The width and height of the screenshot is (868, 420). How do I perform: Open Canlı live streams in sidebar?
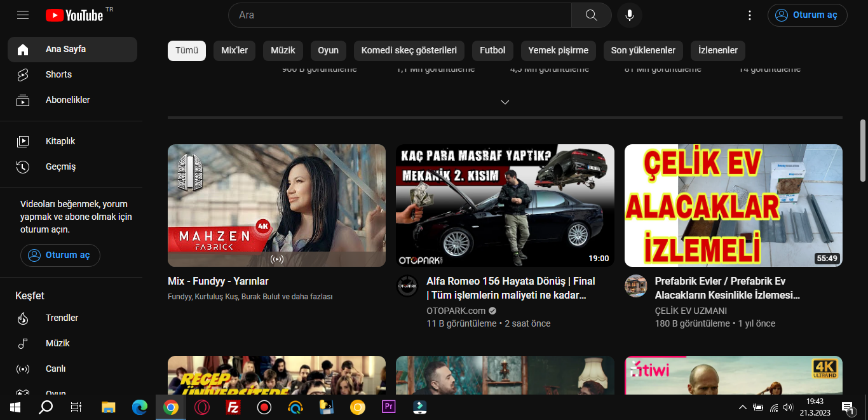(72, 369)
